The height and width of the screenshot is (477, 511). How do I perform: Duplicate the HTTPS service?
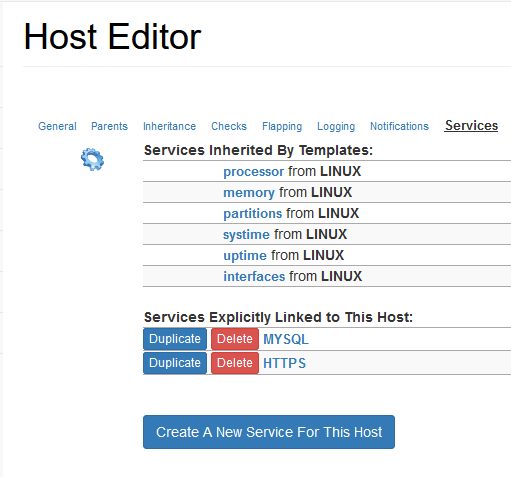(x=175, y=363)
